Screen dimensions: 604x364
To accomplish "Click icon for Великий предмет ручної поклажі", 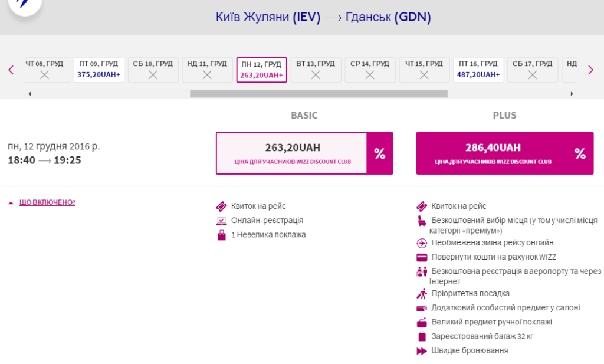I will coord(422,322).
